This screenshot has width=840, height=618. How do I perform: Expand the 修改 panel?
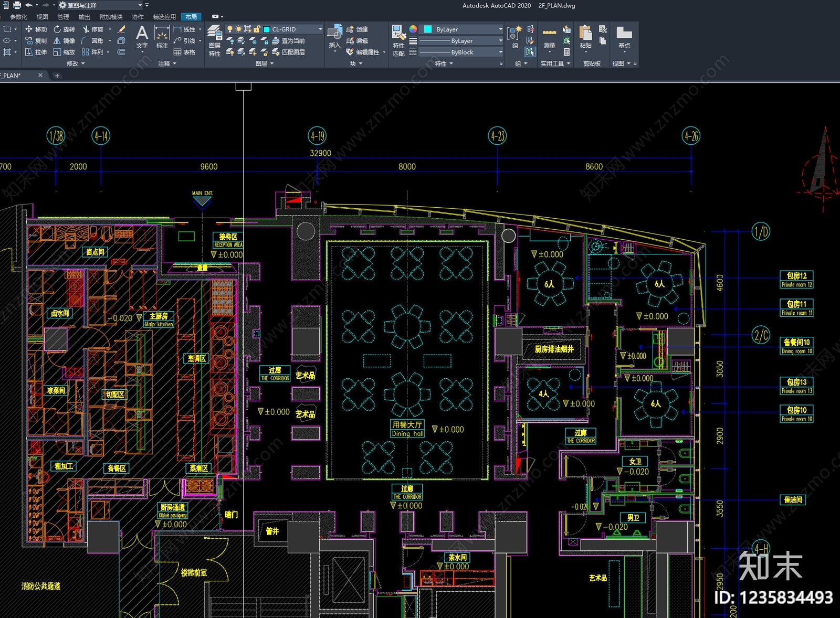75,63
